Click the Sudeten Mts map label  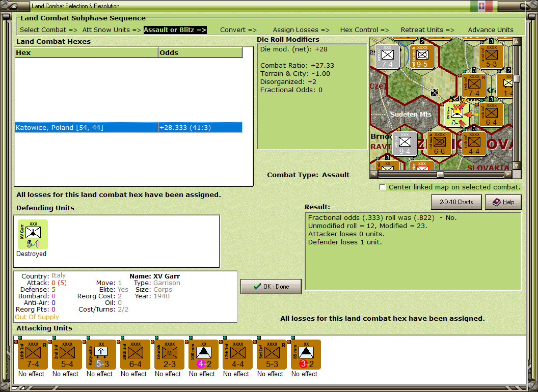tap(411, 114)
